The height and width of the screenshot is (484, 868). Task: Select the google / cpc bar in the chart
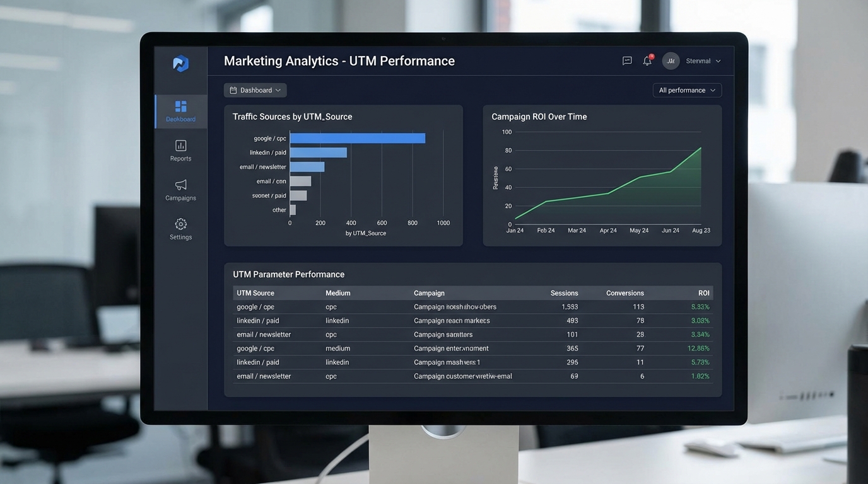[x=357, y=138]
